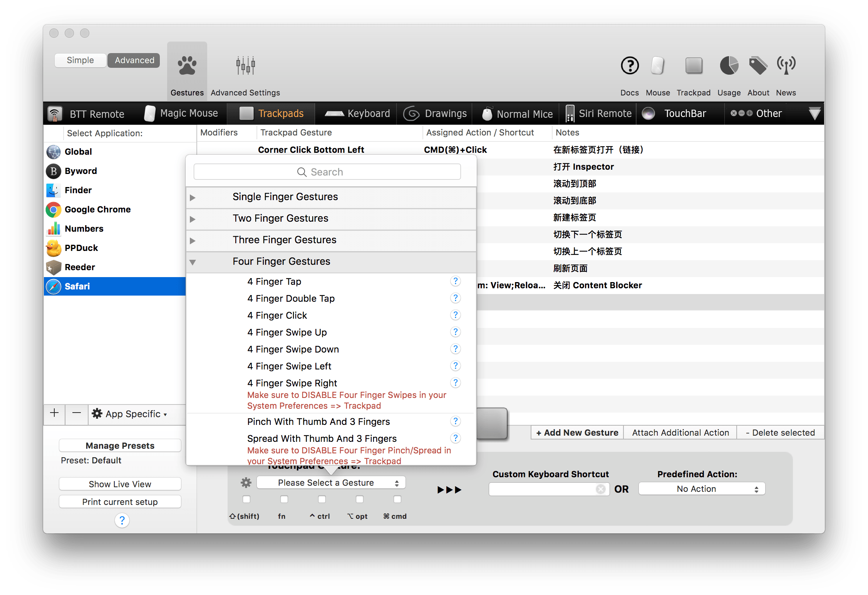Check the cmd modifier checkbox
The width and height of the screenshot is (868, 595).
tap(397, 499)
